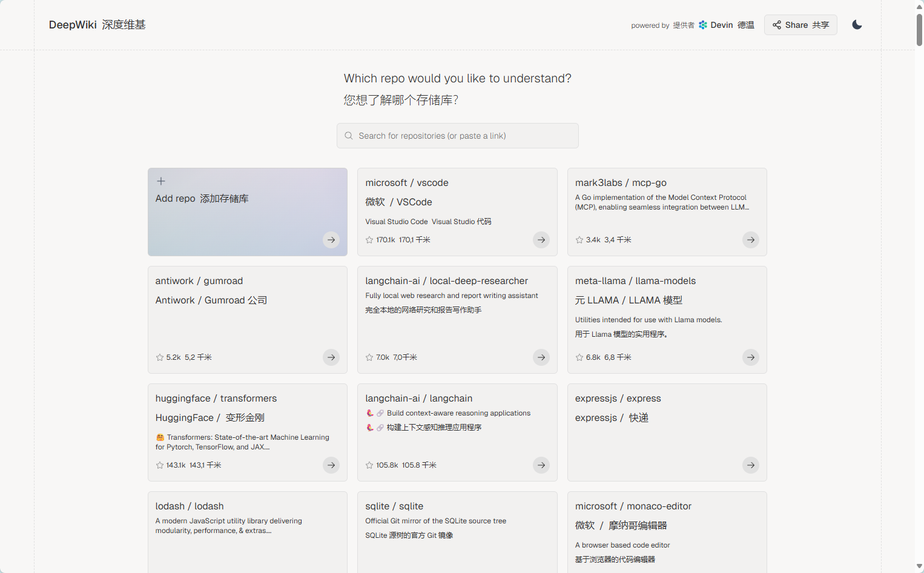Click 'Utilities intended for use with Llama models' text
Screen dimensions: 924x573
pos(648,320)
